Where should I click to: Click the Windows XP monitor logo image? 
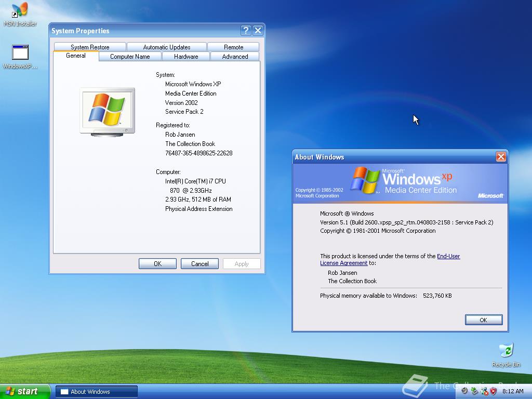tap(107, 112)
